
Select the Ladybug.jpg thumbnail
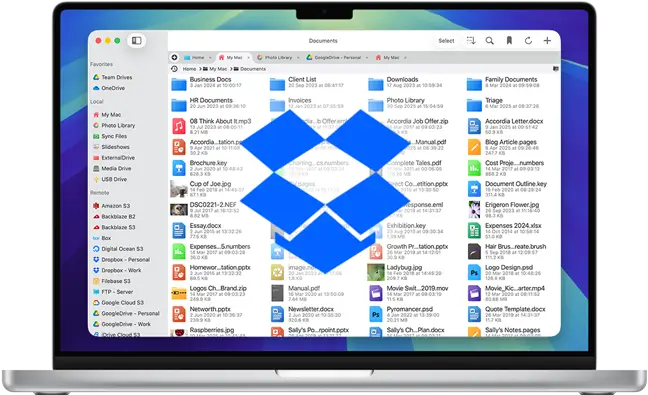tap(376, 272)
